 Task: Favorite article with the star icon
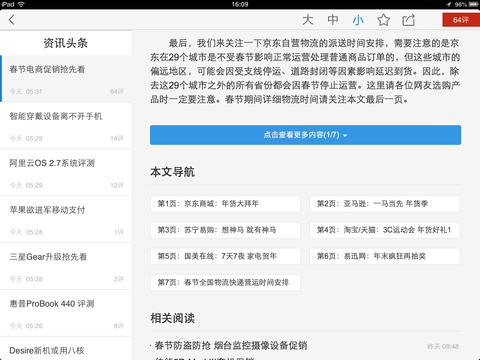383,20
